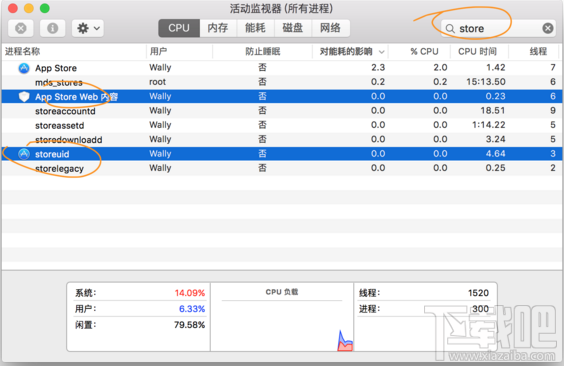Switch to the 能耗 tab
This screenshot has width=564, height=366.
click(x=255, y=28)
